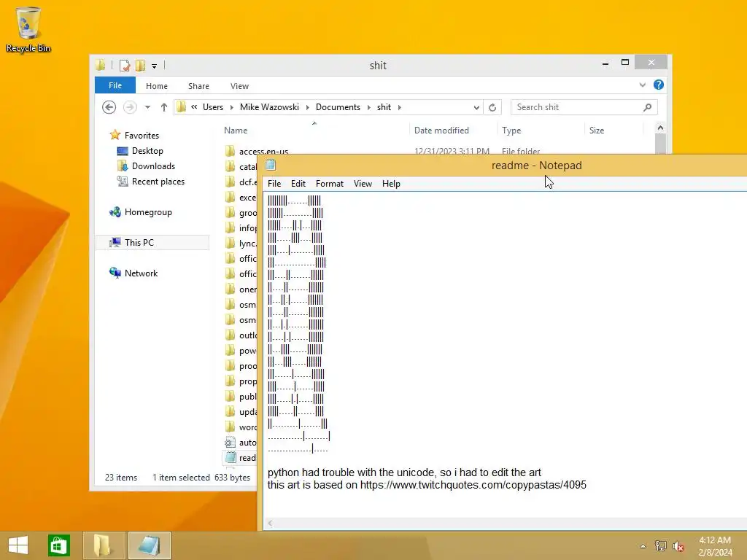This screenshot has width=747, height=560.
Task: Click the exce folder icon
Action: click(230, 197)
